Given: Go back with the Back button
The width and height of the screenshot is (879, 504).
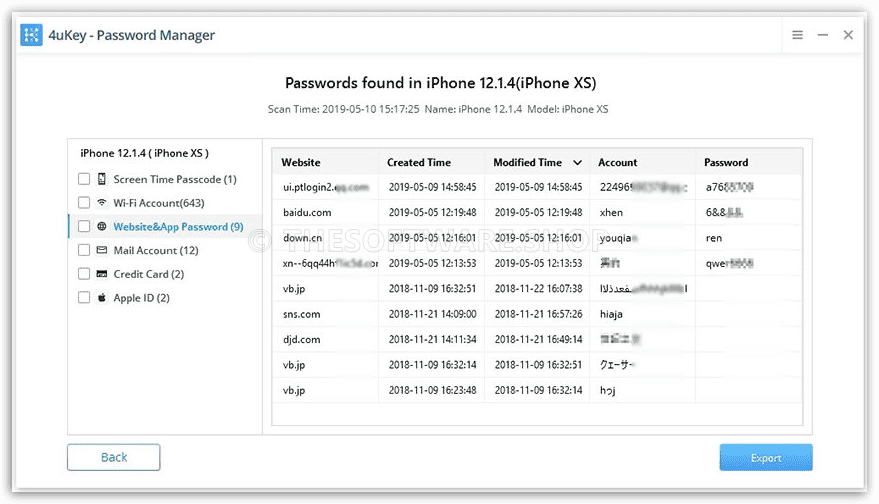Looking at the screenshot, I should [x=114, y=457].
